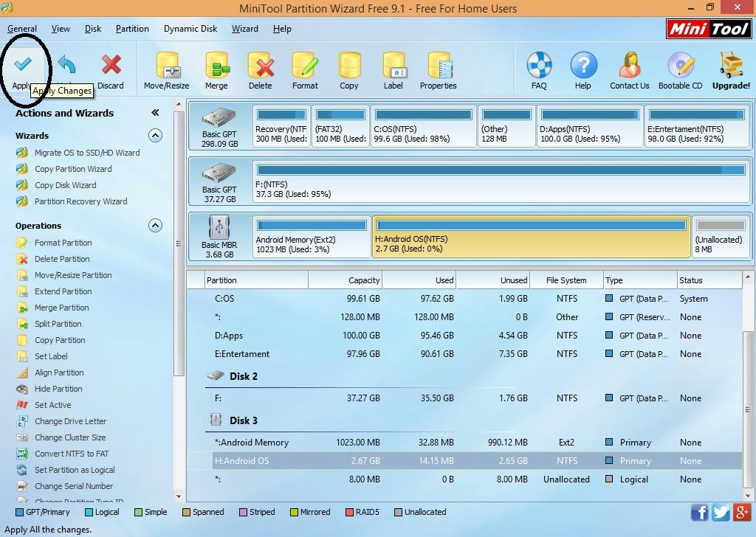Select the 3.68 GB Basic MBR USB disk icon
Screen dimensions: 756x537
click(x=219, y=227)
